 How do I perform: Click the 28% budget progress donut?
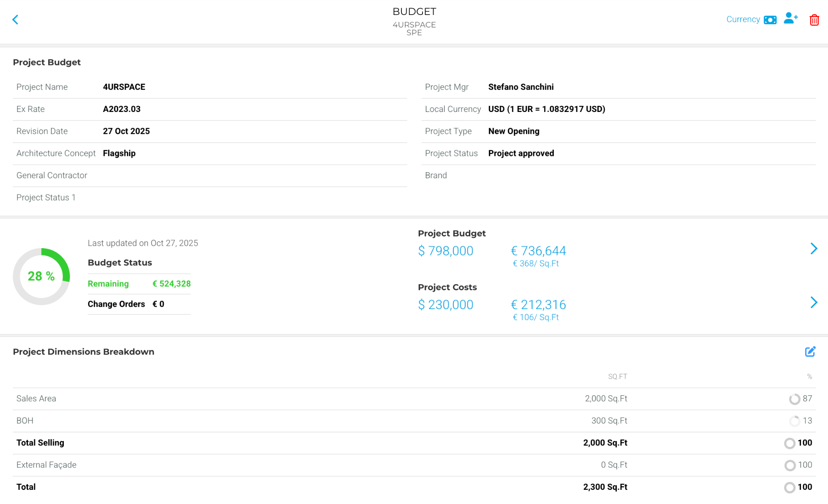pyautogui.click(x=41, y=276)
